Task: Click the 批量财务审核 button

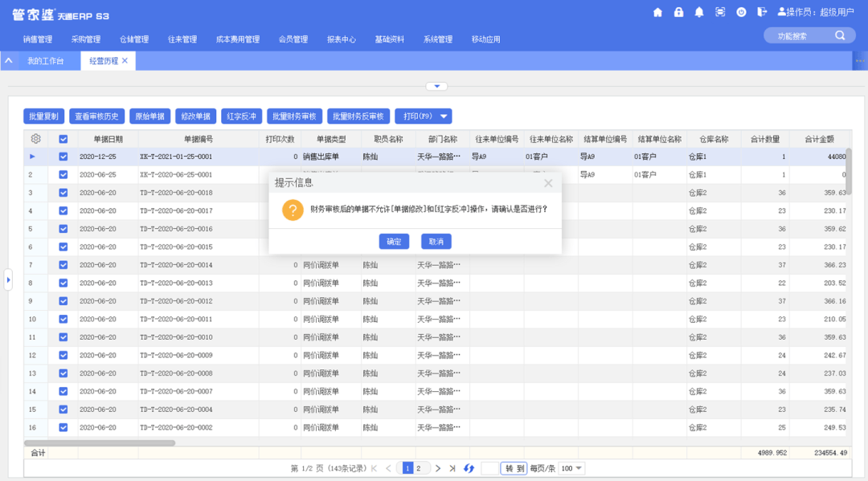Action: coord(294,116)
